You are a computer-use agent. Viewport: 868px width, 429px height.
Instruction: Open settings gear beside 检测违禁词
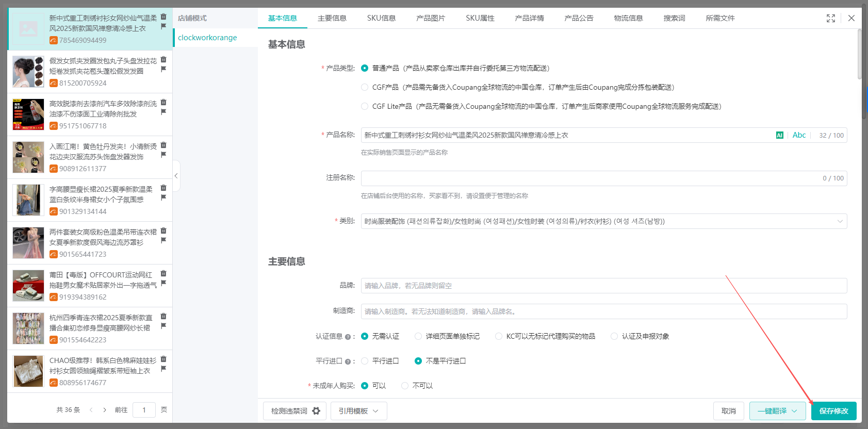(316, 411)
